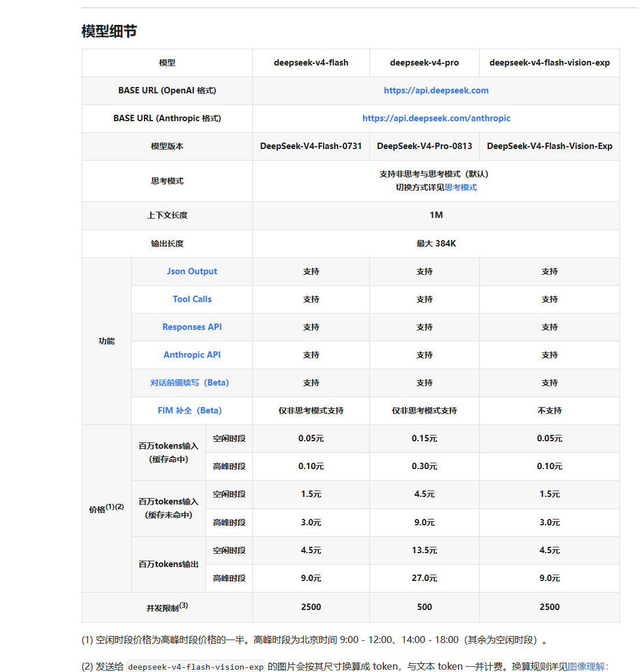This screenshot has width=642, height=672.
Task: Select deepseek-v4-pro column header
Action: coord(425,63)
